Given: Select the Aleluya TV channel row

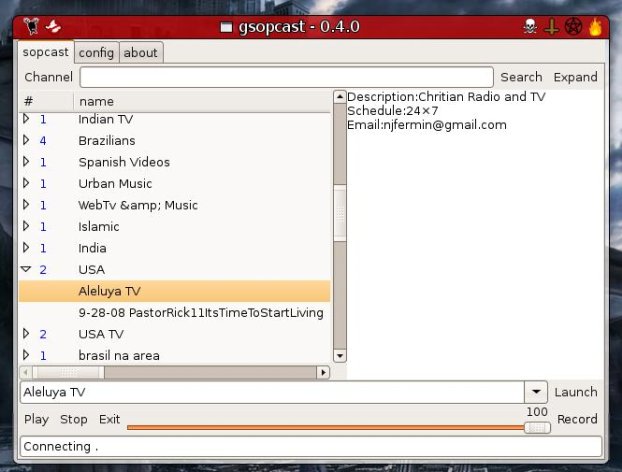Looking at the screenshot, I should 175,291.
